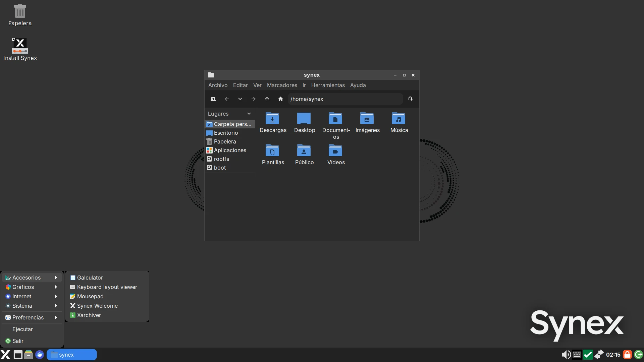
Task: Select the Desktop folder
Action: [304, 122]
